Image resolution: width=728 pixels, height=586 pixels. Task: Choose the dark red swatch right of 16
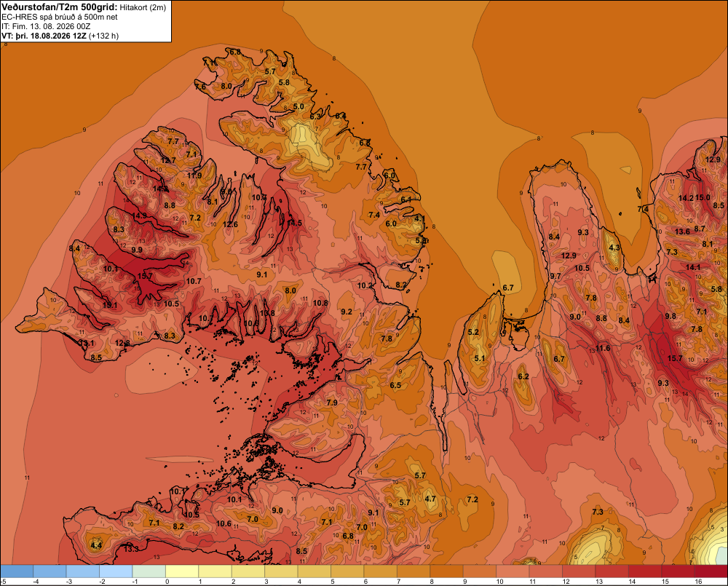pos(711,571)
